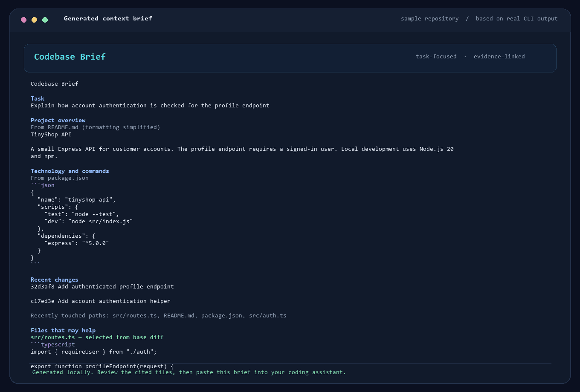Screen dimensions: 580x392
Task: Click the pink window dot
Action: pos(23,20)
